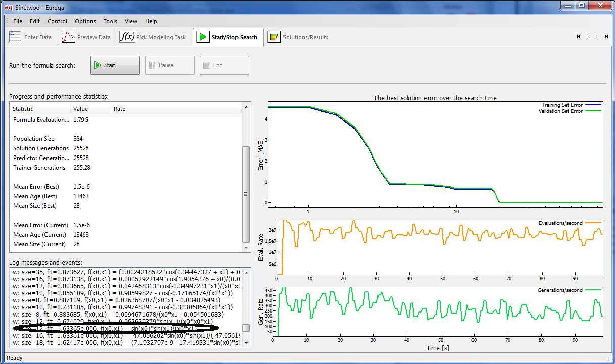Screen dimensions: 615x364
Task: Click the green play Start/Stop Search icon
Action: 202,37
